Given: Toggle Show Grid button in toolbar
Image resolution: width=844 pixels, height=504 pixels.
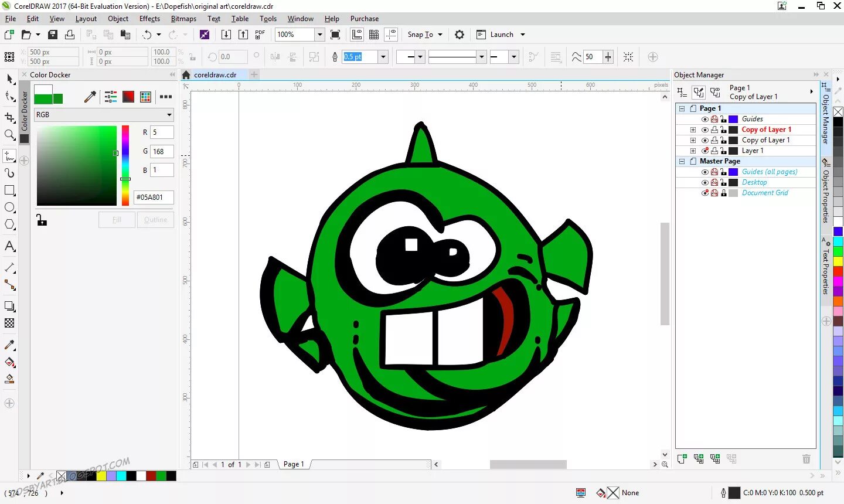Looking at the screenshot, I should (x=374, y=35).
